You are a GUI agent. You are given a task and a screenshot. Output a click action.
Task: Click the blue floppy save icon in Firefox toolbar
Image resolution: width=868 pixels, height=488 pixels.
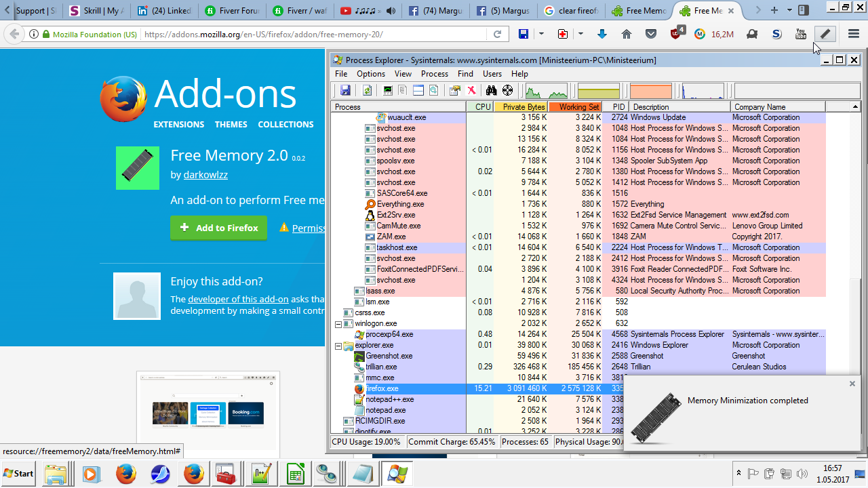click(523, 34)
